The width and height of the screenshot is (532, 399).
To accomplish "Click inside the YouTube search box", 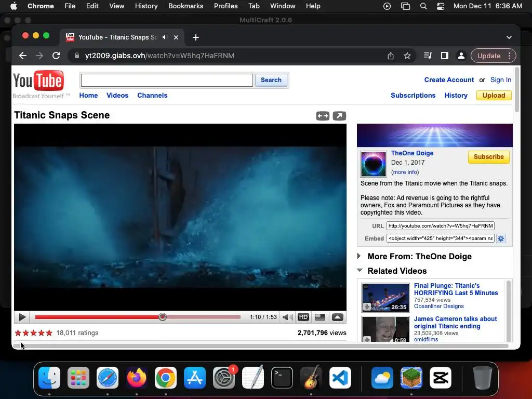I will pyautogui.click(x=167, y=80).
